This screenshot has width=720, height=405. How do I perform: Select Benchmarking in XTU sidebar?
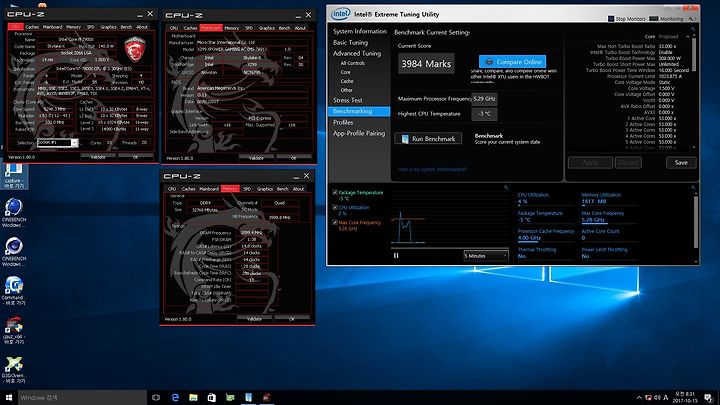click(359, 111)
